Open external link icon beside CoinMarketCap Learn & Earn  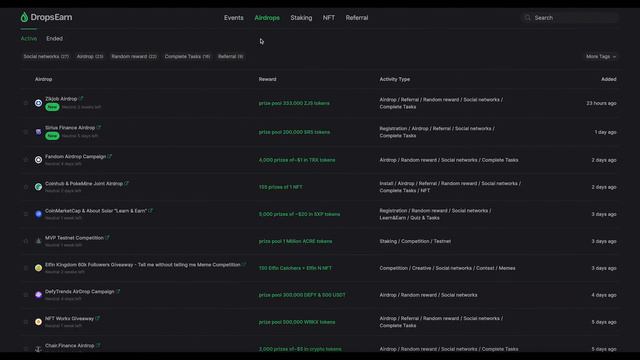pos(151,211)
